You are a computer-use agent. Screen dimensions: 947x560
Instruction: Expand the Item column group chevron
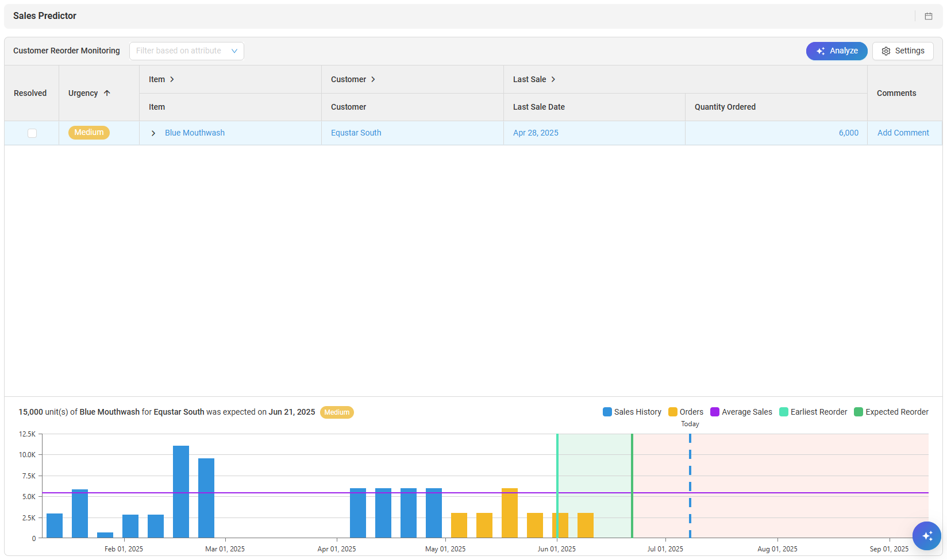[172, 79]
